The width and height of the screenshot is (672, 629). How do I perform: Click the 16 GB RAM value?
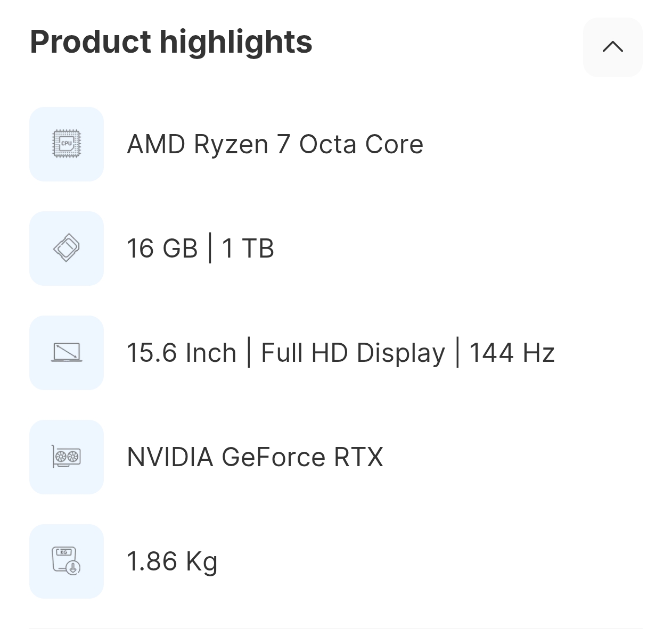[162, 249]
